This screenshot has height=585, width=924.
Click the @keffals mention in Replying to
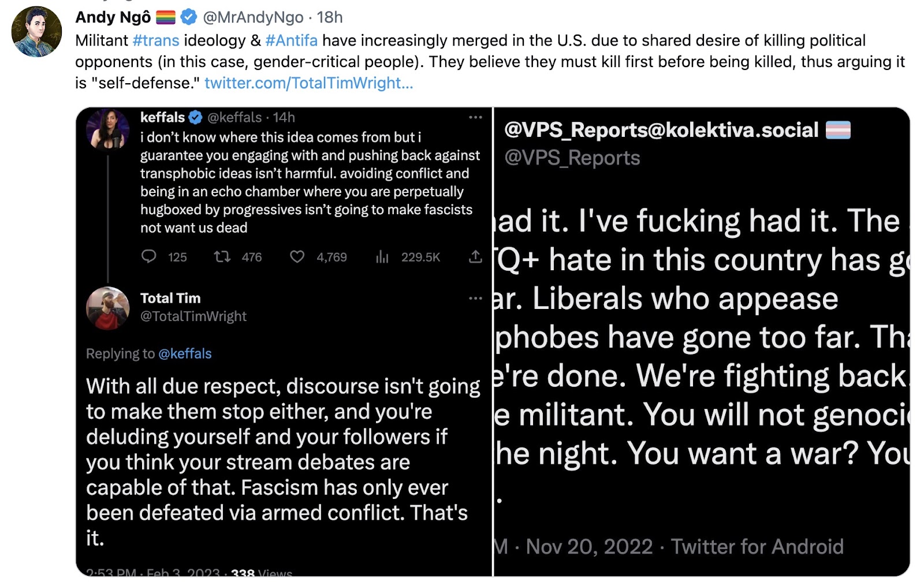tap(185, 353)
